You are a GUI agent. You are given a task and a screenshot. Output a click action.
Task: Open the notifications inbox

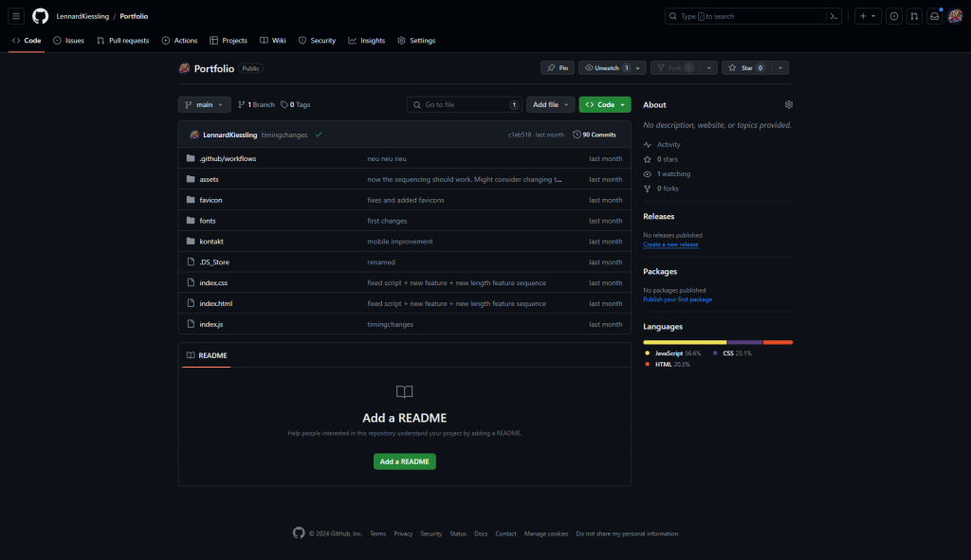point(934,16)
